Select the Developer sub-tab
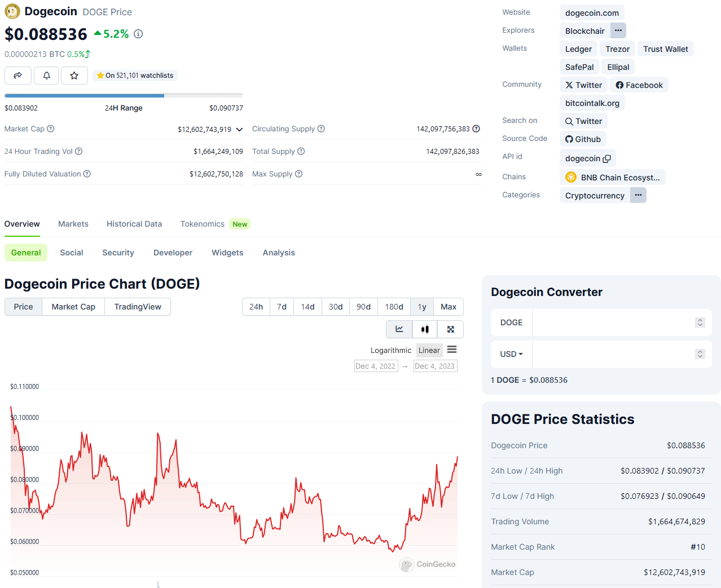 173,253
